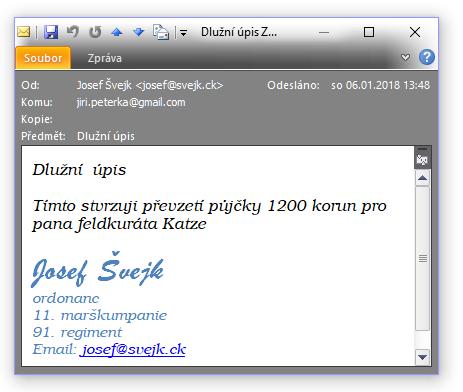Click the subject text Dlužní úpis
Viewport: 463px width, 392px height.
click(106, 136)
